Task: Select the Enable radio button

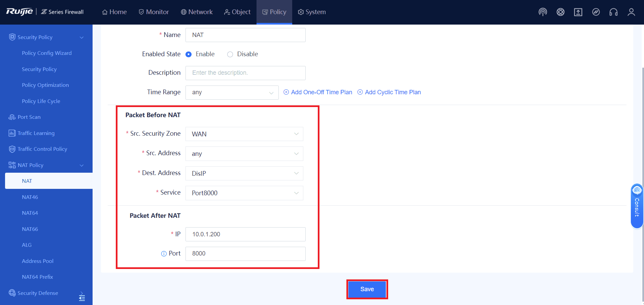Action: click(x=189, y=54)
